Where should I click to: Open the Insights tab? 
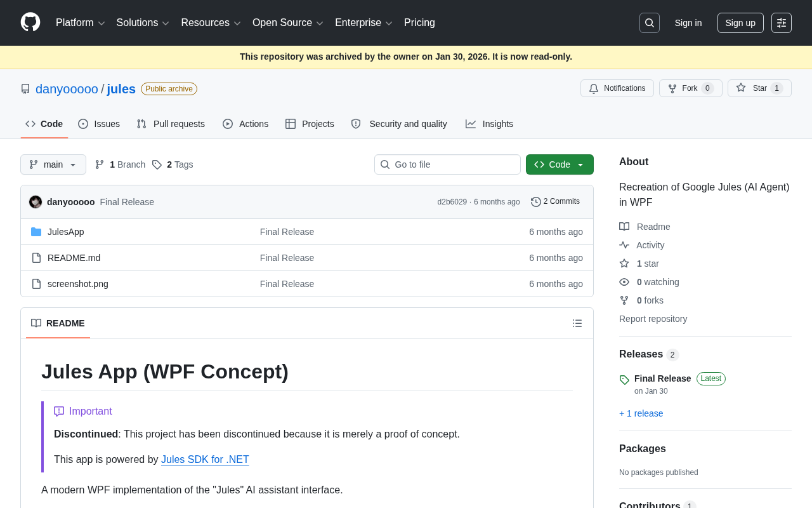pyautogui.click(x=489, y=124)
